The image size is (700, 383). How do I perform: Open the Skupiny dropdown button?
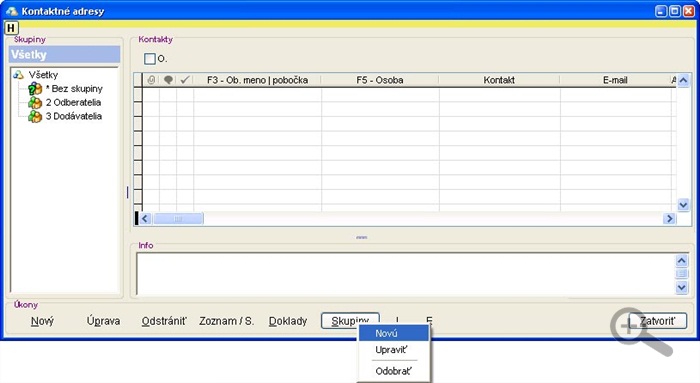pyautogui.click(x=350, y=321)
